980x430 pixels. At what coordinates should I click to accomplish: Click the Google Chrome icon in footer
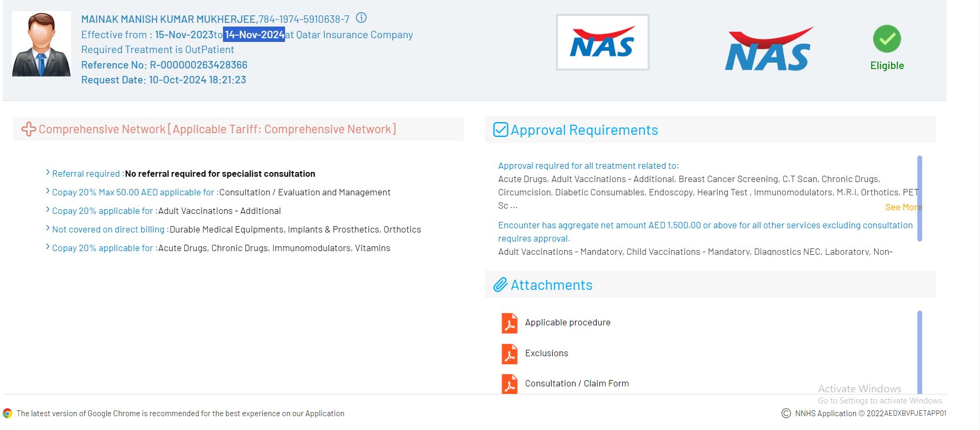[x=7, y=414]
